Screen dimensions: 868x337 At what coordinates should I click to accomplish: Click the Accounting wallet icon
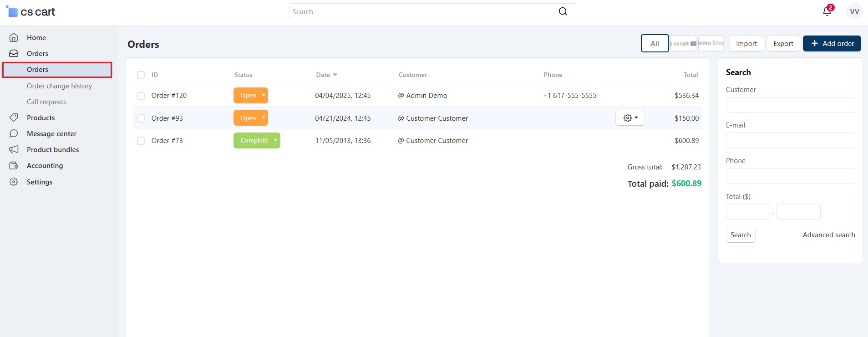(x=14, y=165)
